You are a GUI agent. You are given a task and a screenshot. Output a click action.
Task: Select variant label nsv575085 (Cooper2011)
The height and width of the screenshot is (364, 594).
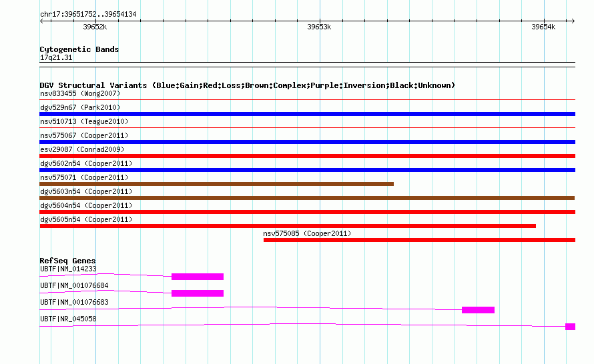pyautogui.click(x=307, y=233)
